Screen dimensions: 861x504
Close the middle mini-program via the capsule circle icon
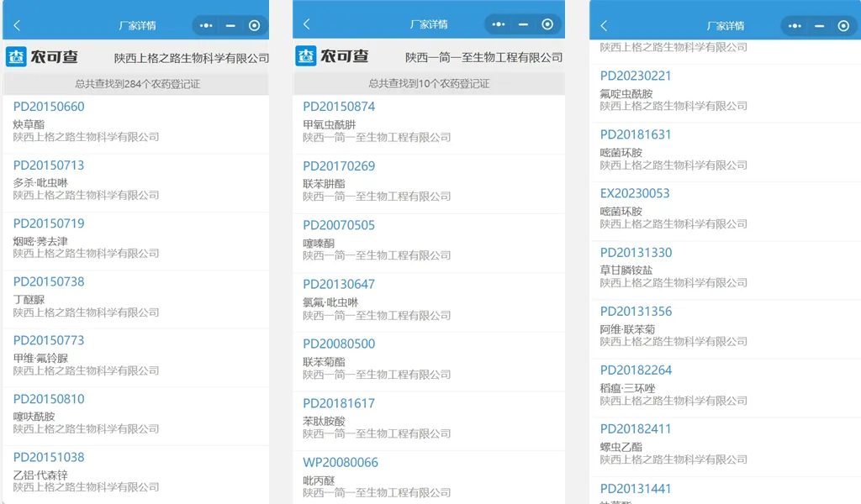(x=547, y=24)
